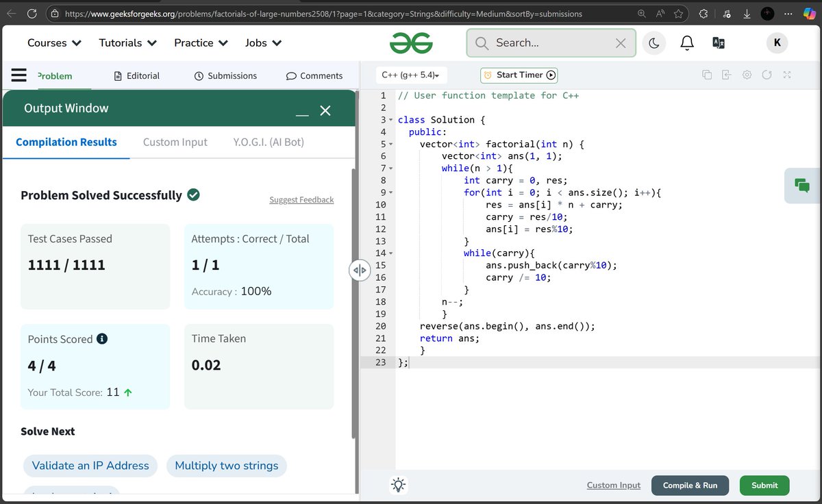
Task: Reset the code with the refresh icon
Action: (767, 75)
